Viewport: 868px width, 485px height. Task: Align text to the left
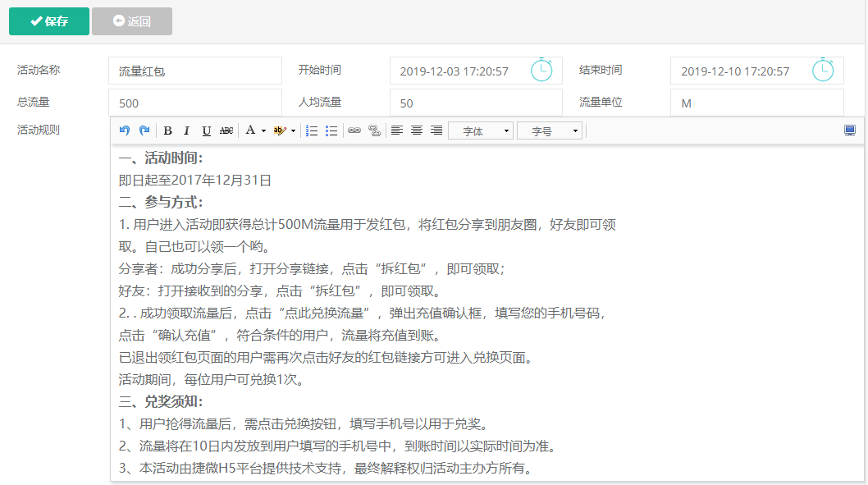pos(397,130)
